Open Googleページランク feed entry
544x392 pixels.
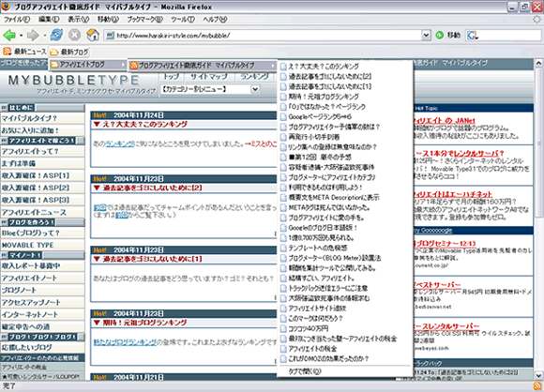tap(345, 116)
